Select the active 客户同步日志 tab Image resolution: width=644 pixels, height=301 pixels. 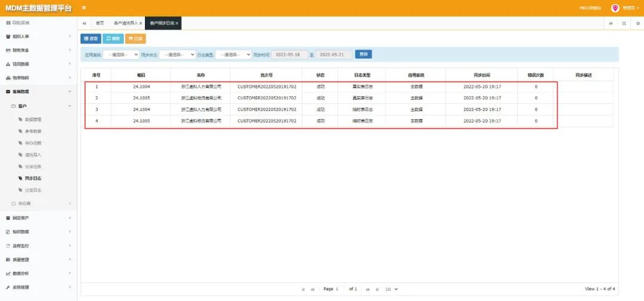(x=162, y=23)
